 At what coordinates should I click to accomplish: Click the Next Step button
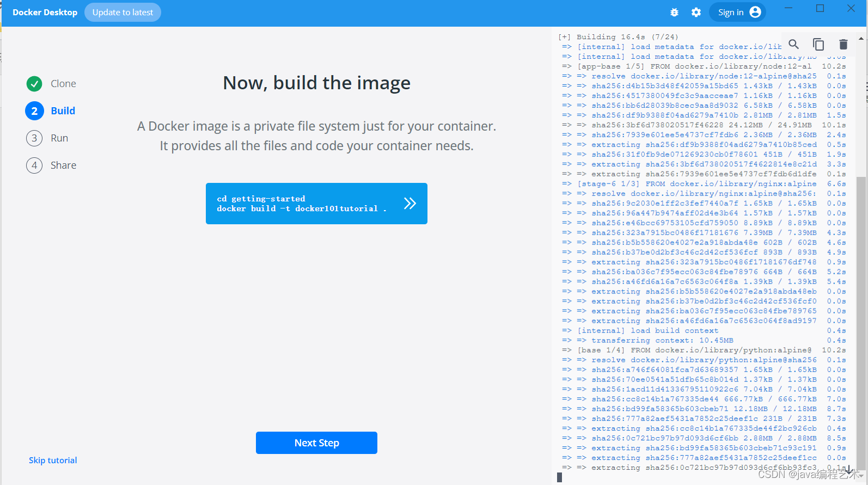[x=316, y=443]
